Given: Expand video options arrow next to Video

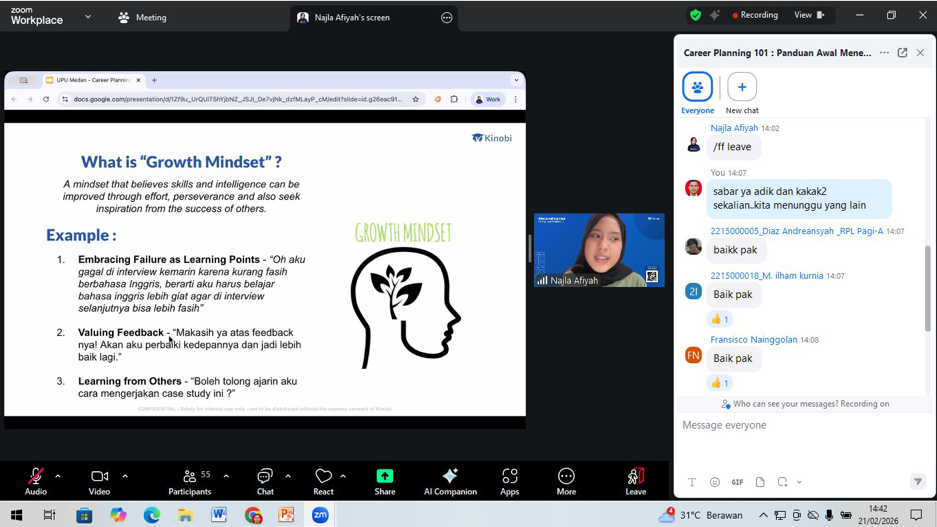Looking at the screenshot, I should [125, 476].
